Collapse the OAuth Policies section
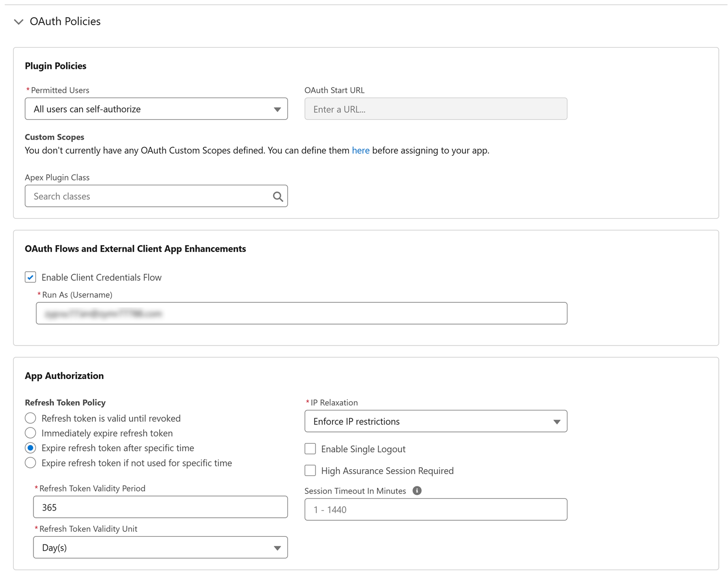The height and width of the screenshot is (576, 728). click(x=18, y=22)
